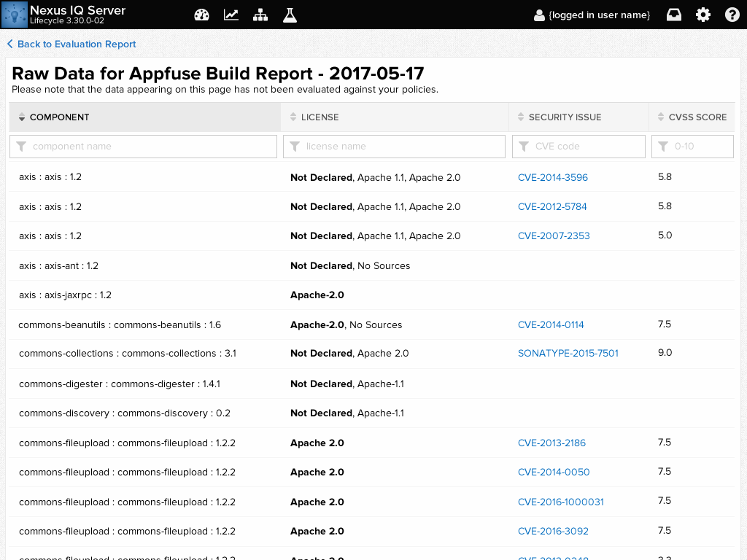
Task: Open the reports line chart icon
Action: 231,15
